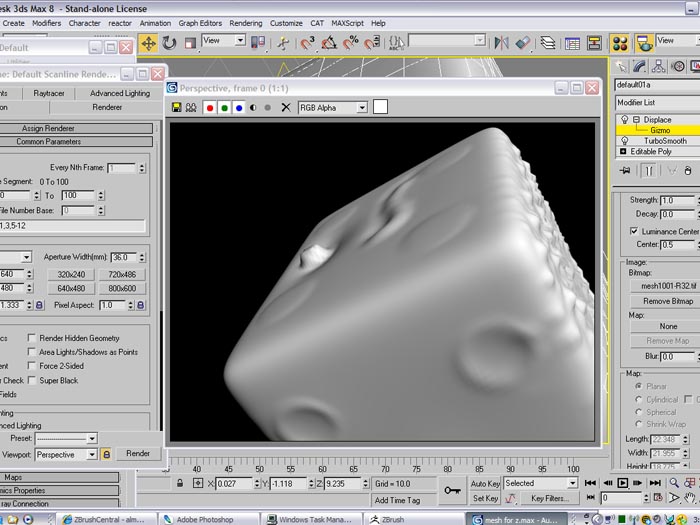Image resolution: width=700 pixels, height=525 pixels.
Task: Click the Auto Key button
Action: click(x=485, y=483)
